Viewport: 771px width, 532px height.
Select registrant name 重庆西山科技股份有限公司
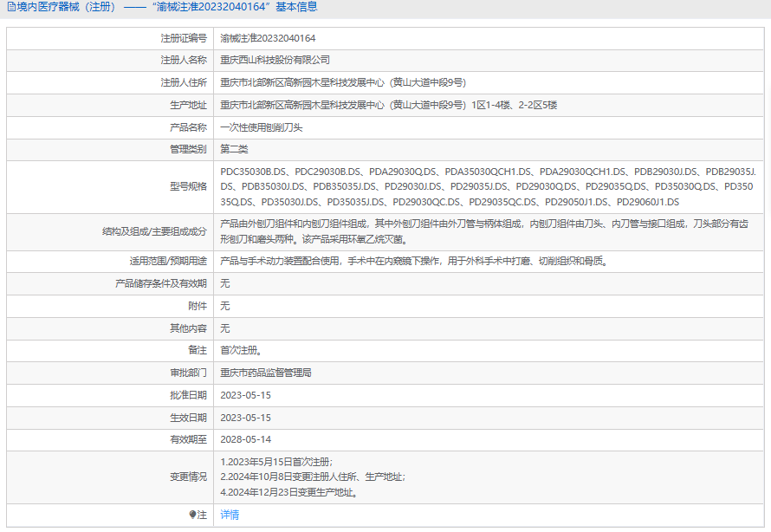(x=275, y=60)
